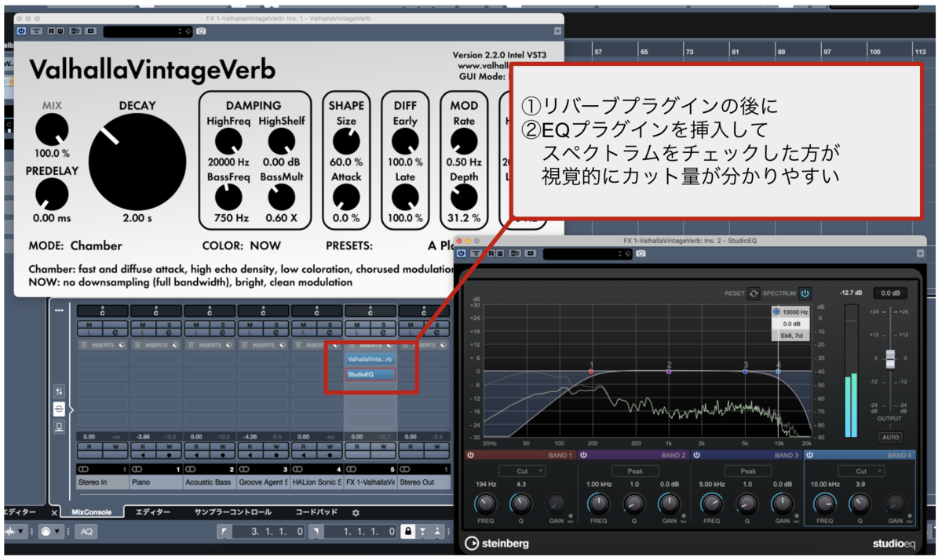This screenshot has height=560, width=942.
Task: Toggle SPECTRUM display in StudioEQ
Action: tap(803, 293)
